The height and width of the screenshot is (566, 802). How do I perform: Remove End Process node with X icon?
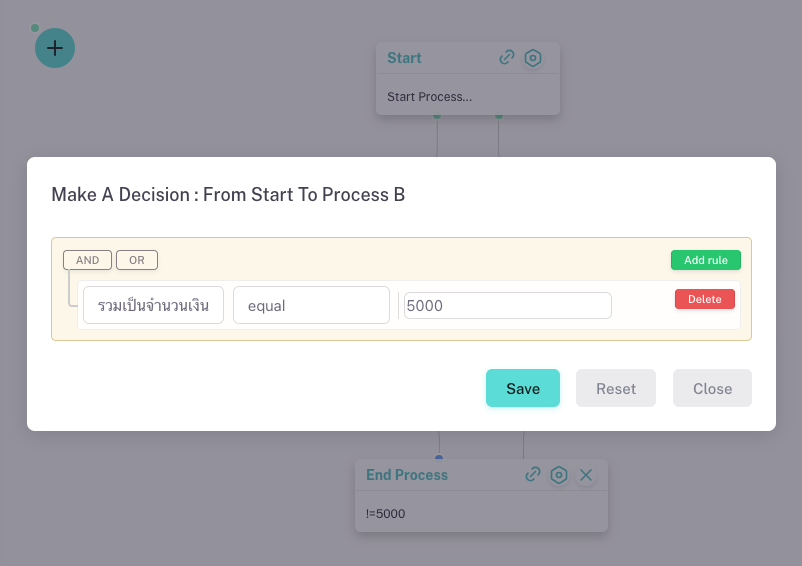click(x=586, y=475)
